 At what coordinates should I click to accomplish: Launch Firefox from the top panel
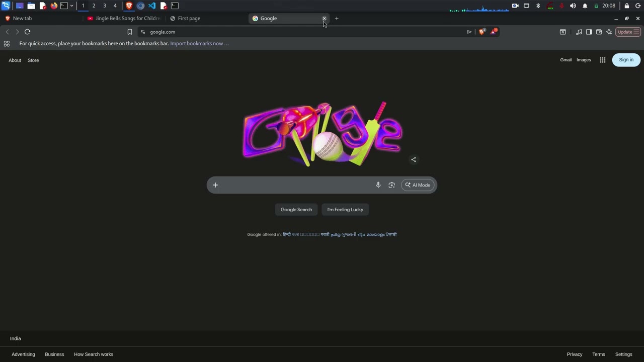pyautogui.click(x=54, y=6)
